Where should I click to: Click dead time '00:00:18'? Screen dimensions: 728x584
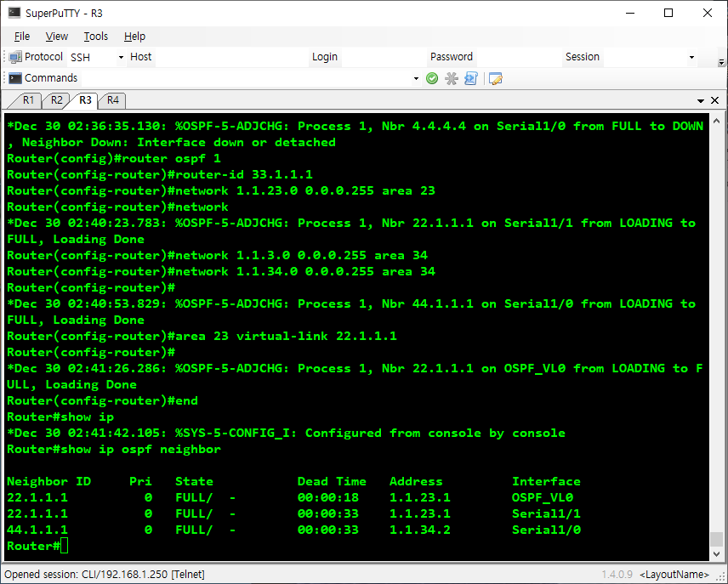327,497
